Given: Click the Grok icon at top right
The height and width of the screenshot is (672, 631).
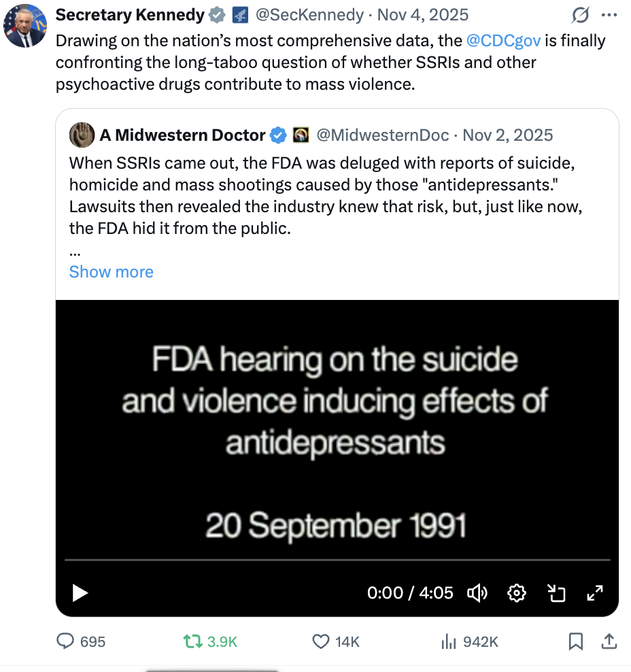Looking at the screenshot, I should (581, 15).
